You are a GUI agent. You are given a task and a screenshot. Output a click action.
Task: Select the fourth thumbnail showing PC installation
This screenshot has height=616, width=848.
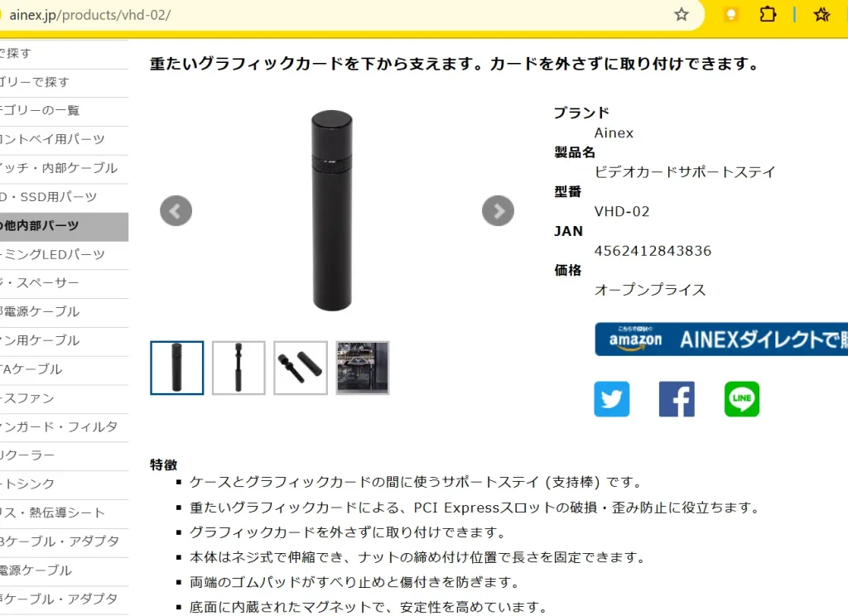click(363, 368)
